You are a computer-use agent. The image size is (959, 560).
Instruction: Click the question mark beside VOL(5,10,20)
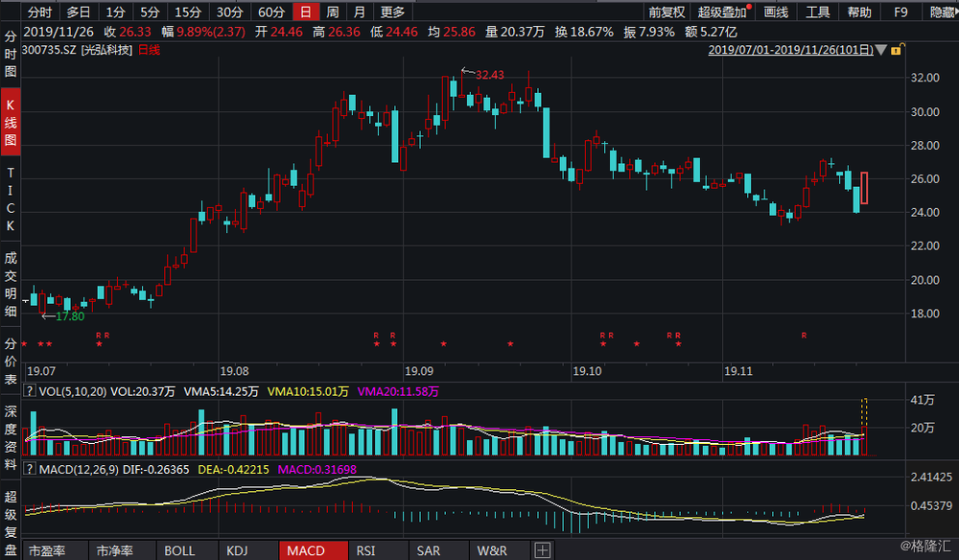coord(30,390)
